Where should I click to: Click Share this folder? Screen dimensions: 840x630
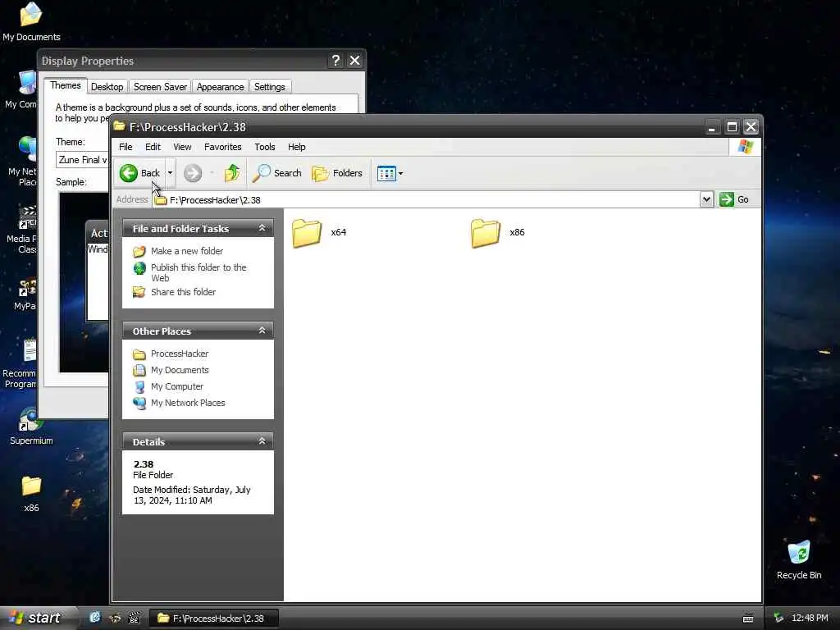point(183,292)
